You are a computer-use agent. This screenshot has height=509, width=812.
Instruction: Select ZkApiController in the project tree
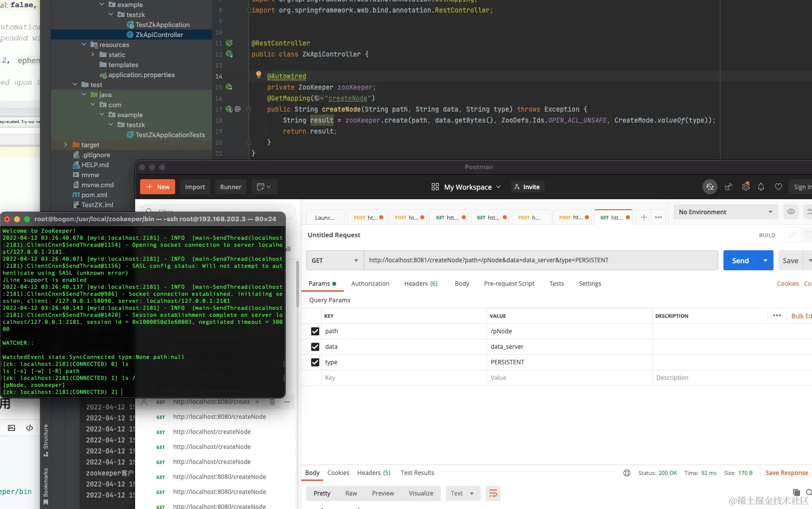[159, 35]
